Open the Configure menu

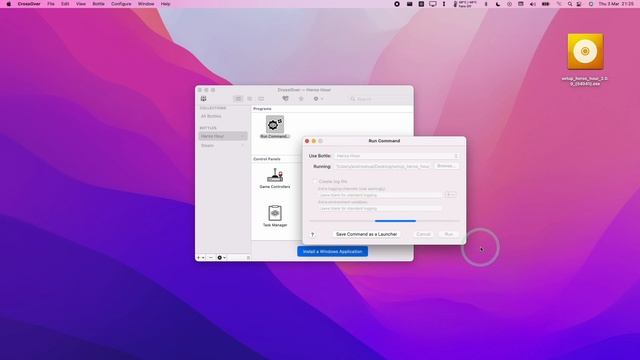click(121, 4)
